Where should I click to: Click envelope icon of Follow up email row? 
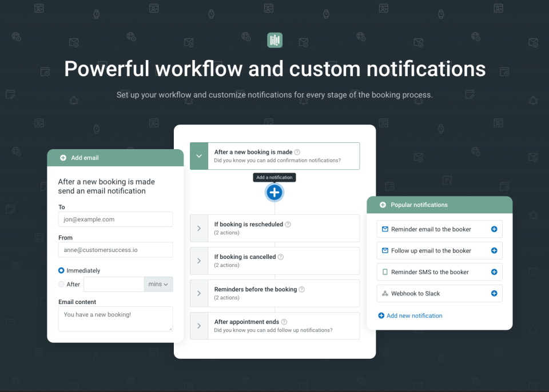pos(385,251)
